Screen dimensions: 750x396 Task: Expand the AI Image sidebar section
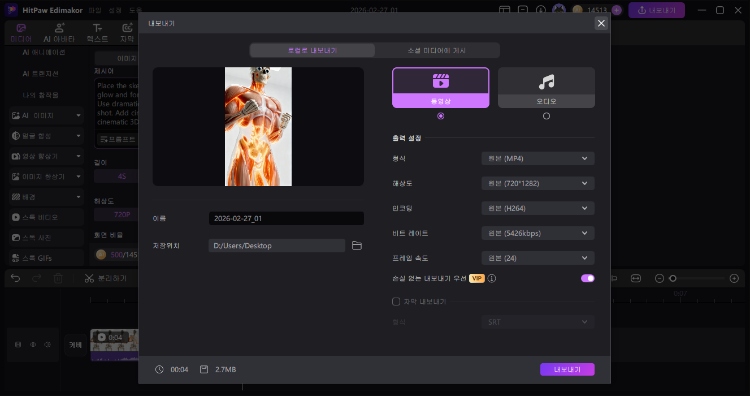pyautogui.click(x=46, y=116)
